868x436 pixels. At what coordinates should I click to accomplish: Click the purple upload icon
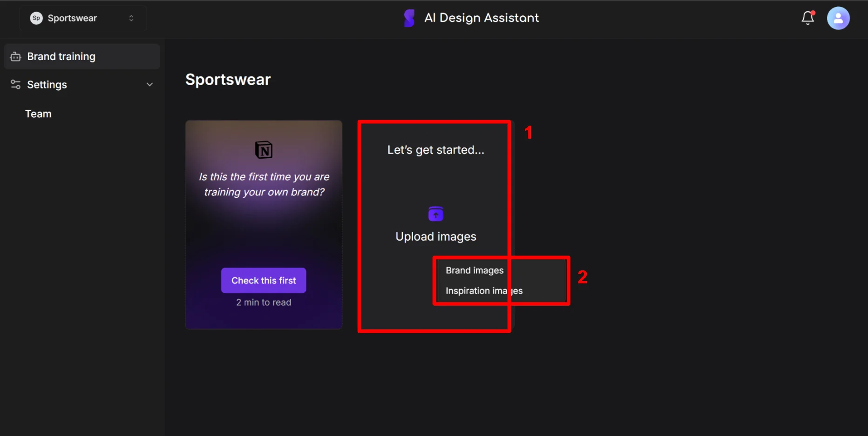[435, 214]
